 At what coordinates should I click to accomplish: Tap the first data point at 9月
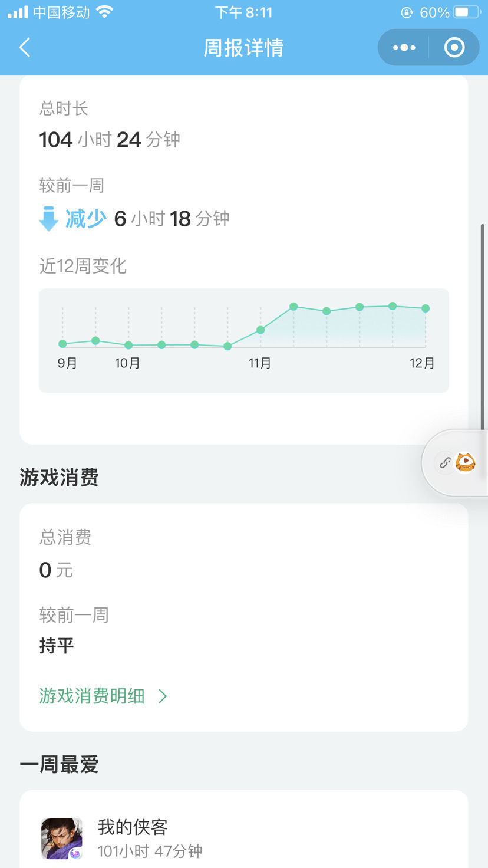pos(62,344)
